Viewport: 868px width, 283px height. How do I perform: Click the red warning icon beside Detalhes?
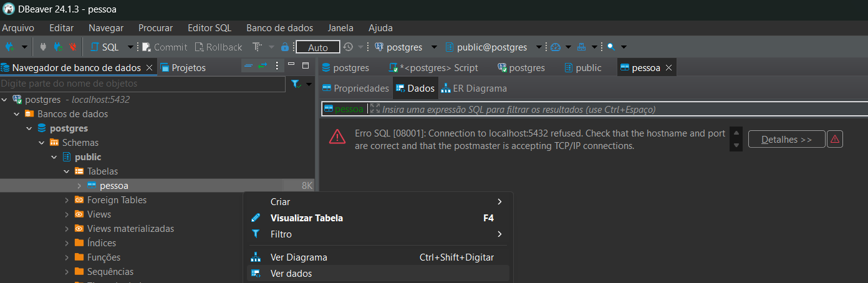pyautogui.click(x=835, y=139)
